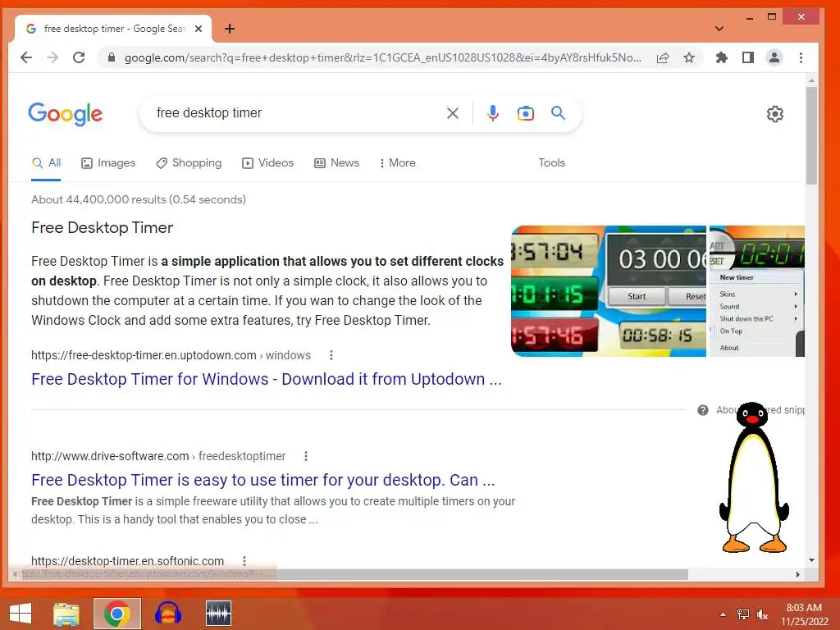Open the Chrome profile avatar

774,57
